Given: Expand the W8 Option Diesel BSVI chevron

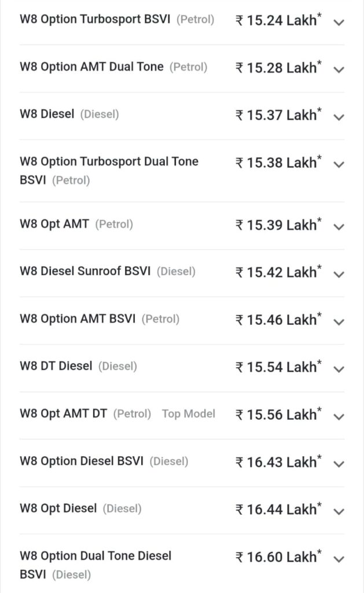Looking at the screenshot, I should (339, 464).
